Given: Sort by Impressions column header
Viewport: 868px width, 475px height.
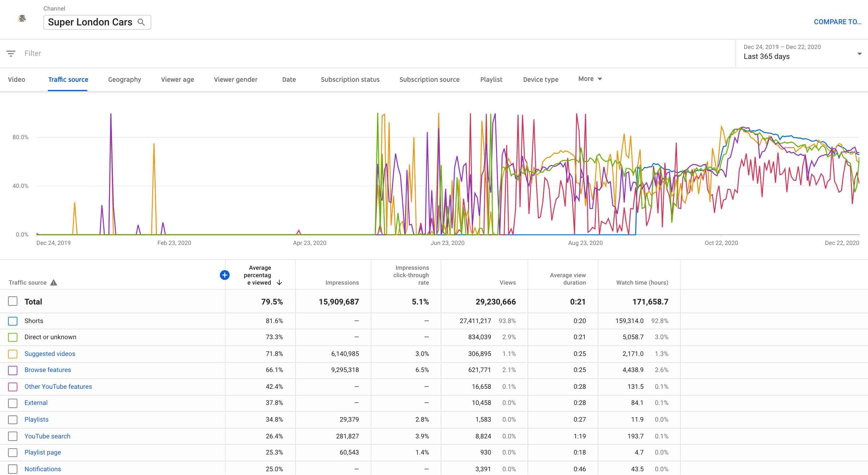Looking at the screenshot, I should [342, 282].
